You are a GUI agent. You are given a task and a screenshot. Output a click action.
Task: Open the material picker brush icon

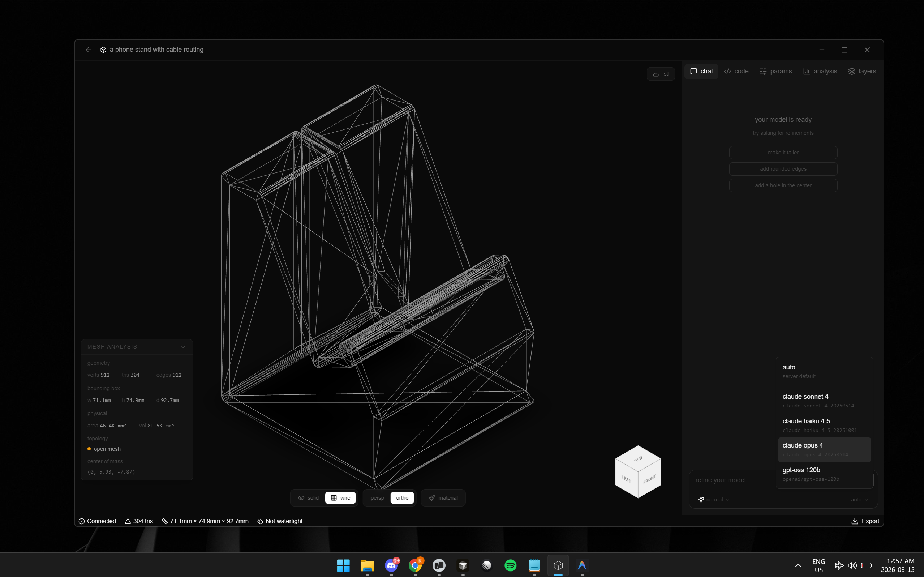432,498
